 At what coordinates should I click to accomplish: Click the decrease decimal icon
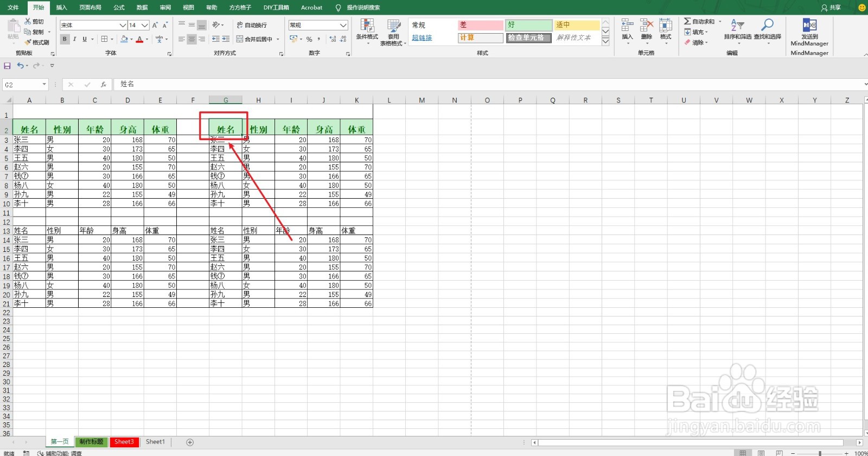[344, 39]
